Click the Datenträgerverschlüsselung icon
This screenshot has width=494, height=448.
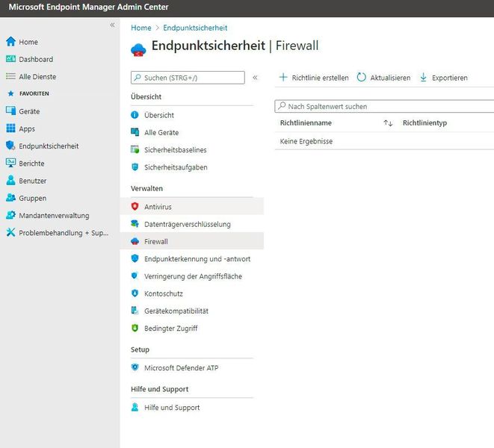[x=135, y=224]
